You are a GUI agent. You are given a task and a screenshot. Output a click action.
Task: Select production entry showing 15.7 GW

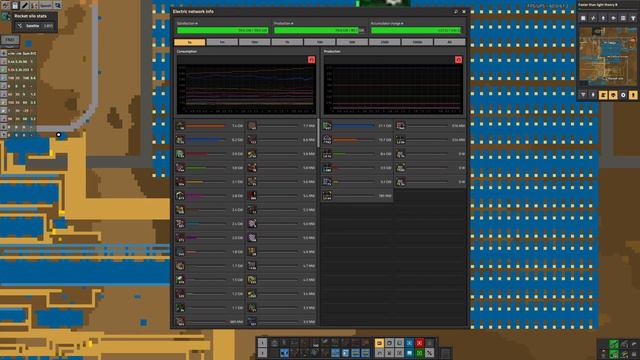pos(357,140)
